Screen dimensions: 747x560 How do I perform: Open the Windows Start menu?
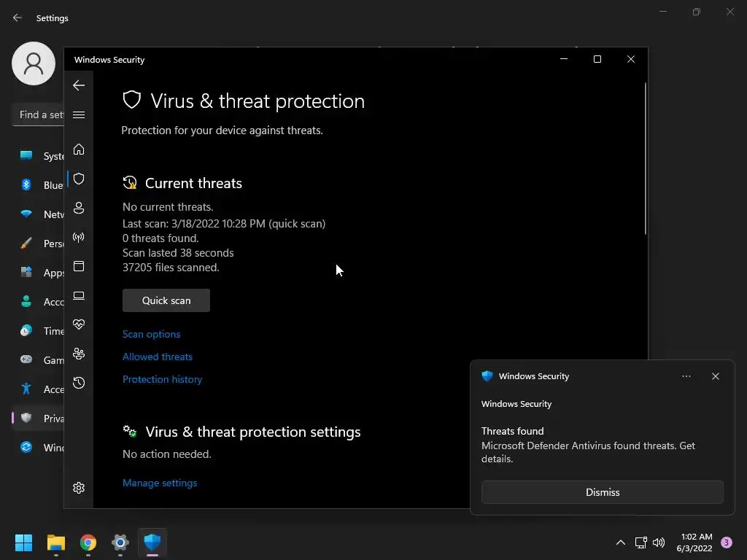(23, 542)
